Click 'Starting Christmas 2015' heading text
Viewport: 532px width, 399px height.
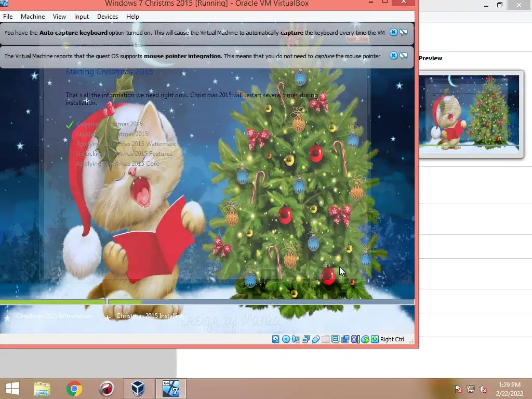coord(109,72)
